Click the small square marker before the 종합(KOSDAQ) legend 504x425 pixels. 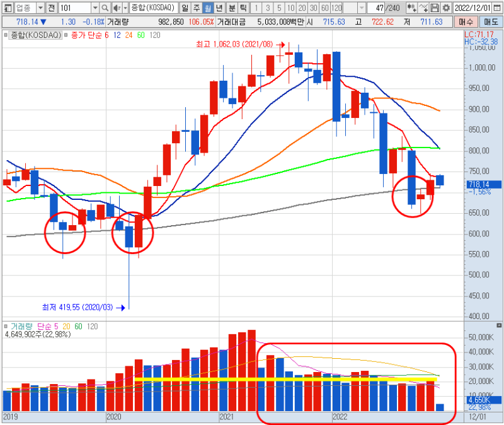[x=6, y=35]
